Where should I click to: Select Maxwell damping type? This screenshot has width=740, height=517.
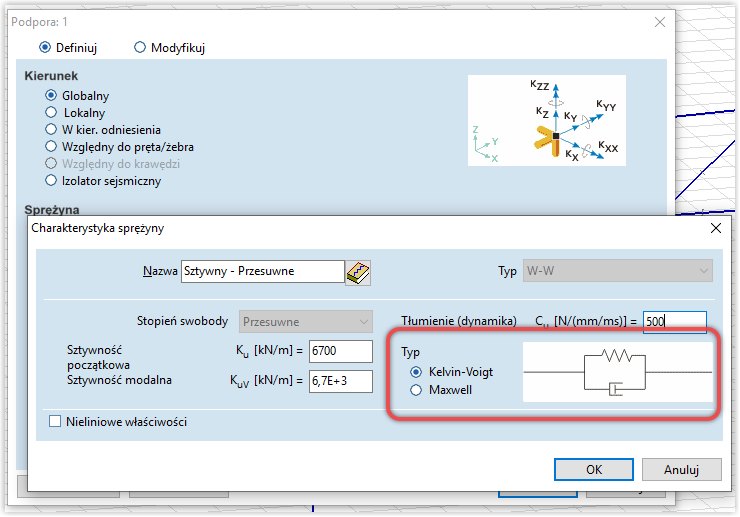pyautogui.click(x=416, y=389)
